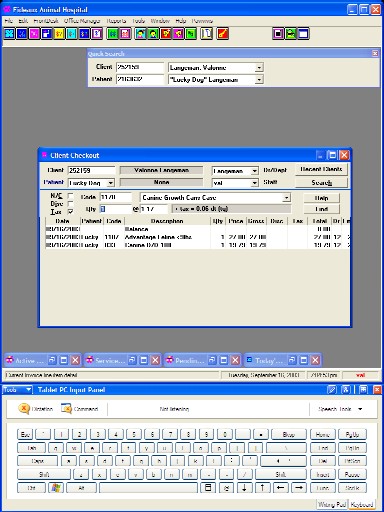Click the pink calendar-style toolbar icon
Image resolution: width=384 pixels, height=512 pixels.
point(126,34)
